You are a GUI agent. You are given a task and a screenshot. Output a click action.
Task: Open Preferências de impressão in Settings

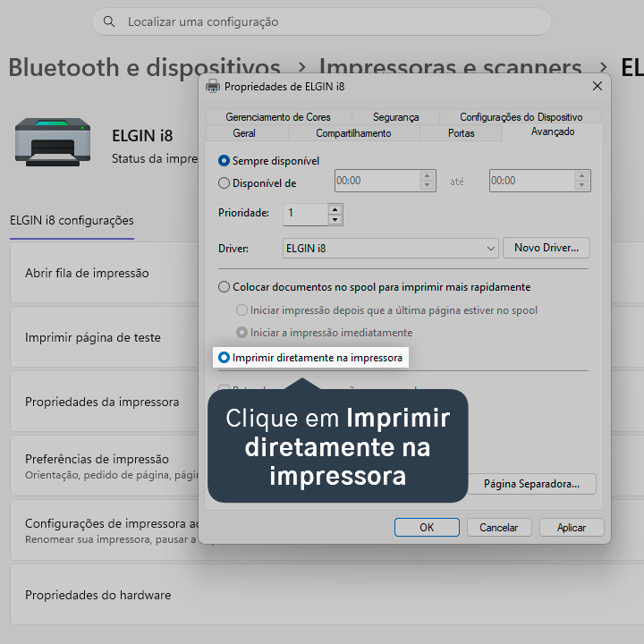[105, 466]
